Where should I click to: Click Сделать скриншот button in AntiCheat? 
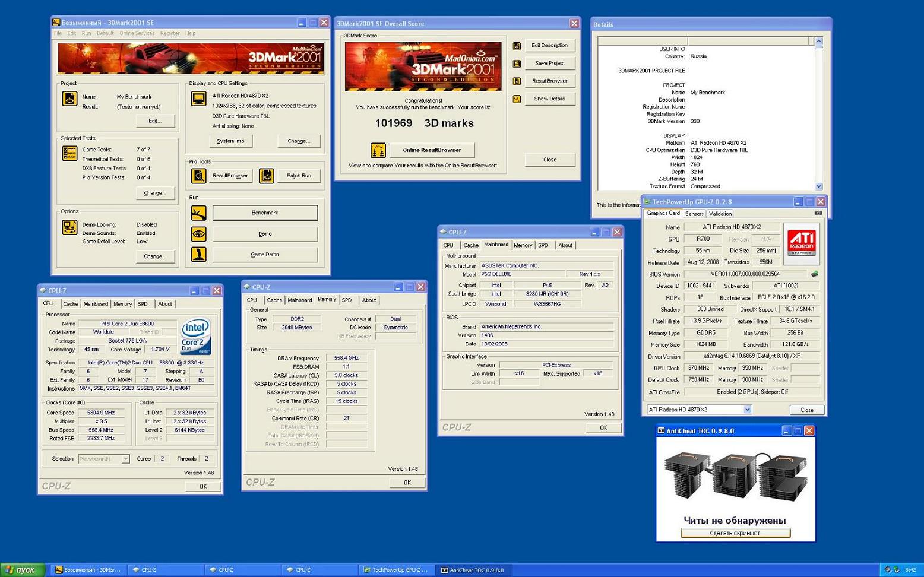click(735, 533)
